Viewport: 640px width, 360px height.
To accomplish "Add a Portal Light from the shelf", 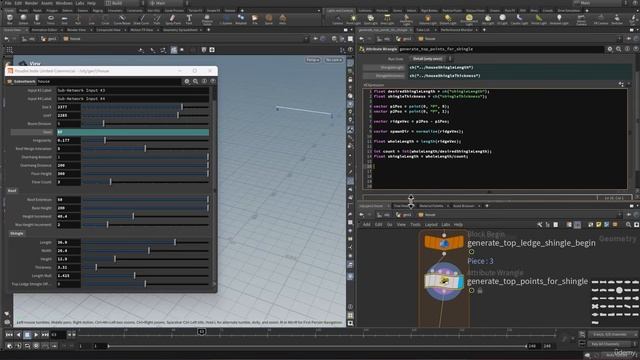I will pos(538,19).
